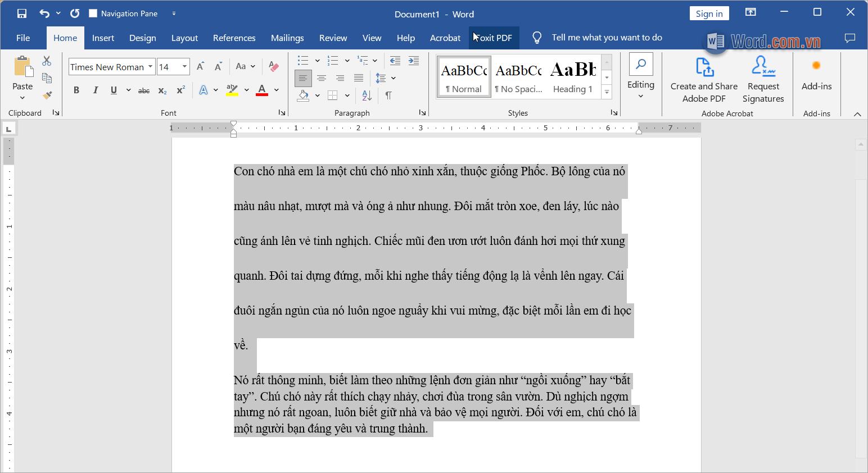Apply the red font color swatch
This screenshot has width=868, height=473.
262,90
